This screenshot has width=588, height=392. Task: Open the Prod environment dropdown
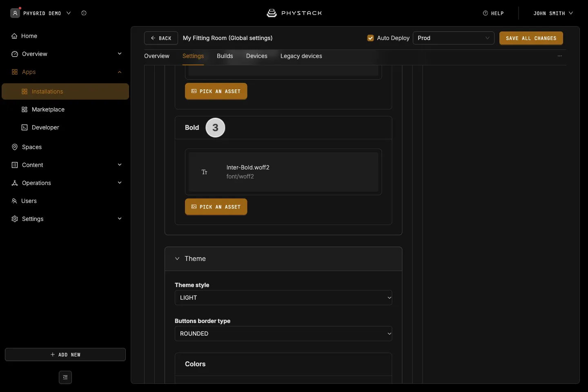tap(454, 38)
